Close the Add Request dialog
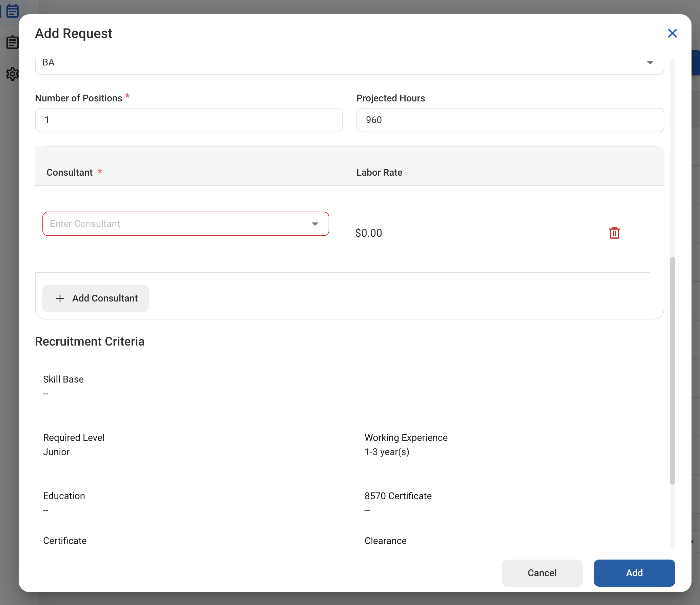This screenshot has width=700, height=605. point(672,33)
